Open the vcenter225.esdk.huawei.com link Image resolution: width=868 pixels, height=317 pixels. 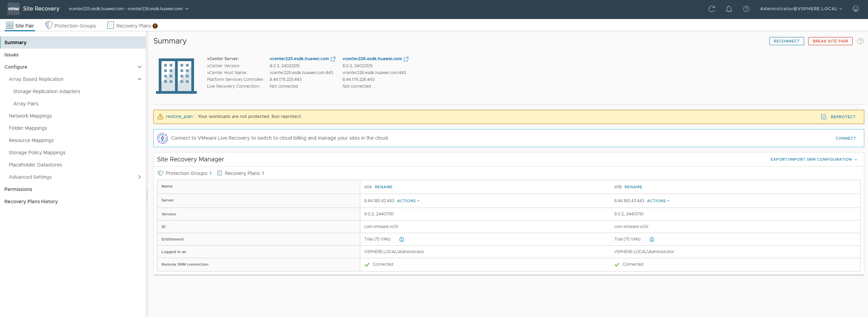coord(299,59)
